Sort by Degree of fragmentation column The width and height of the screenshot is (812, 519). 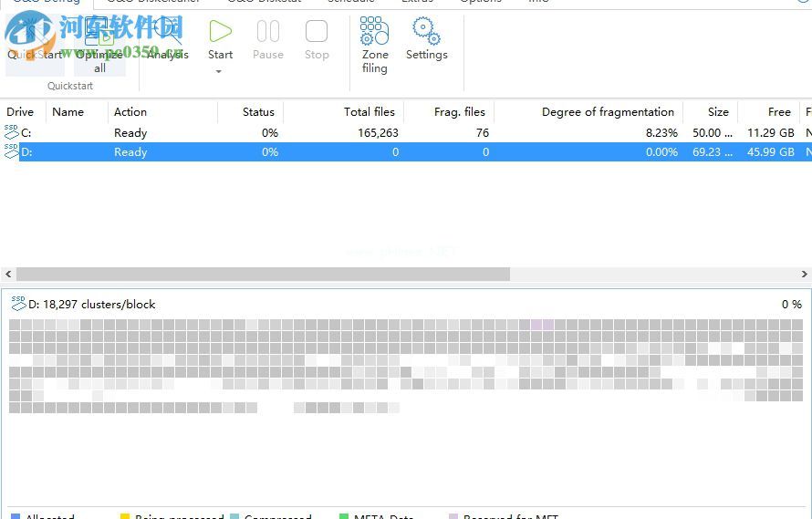click(608, 112)
